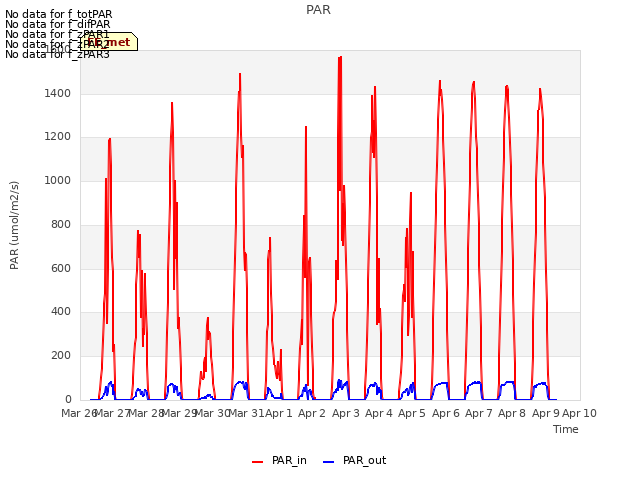This screenshot has width=640, height=480.
Task: Click the 1400 y-axis tick label
Action: pyautogui.click(x=58, y=93)
